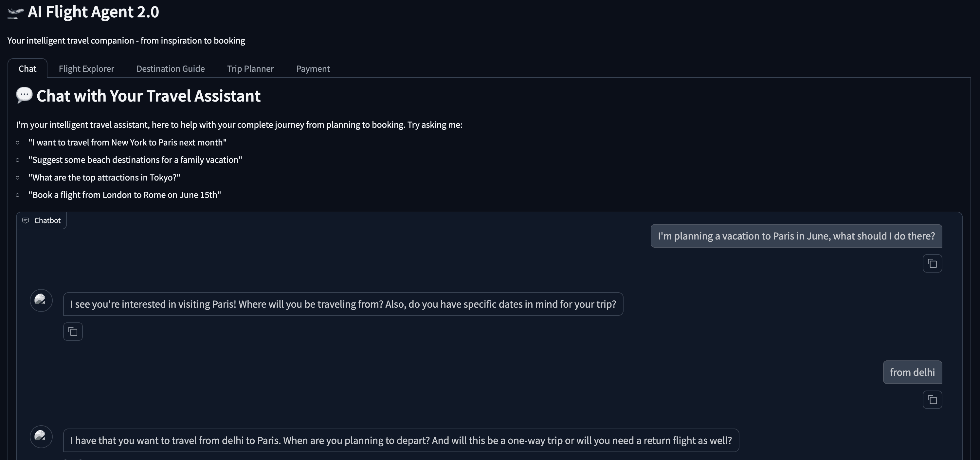Select the Payment tab
This screenshot has height=460, width=980.
click(x=313, y=68)
